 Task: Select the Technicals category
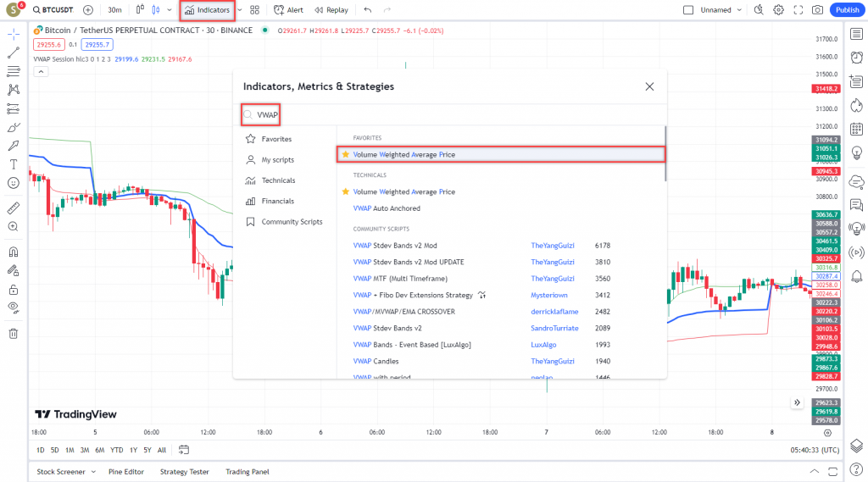click(270, 180)
